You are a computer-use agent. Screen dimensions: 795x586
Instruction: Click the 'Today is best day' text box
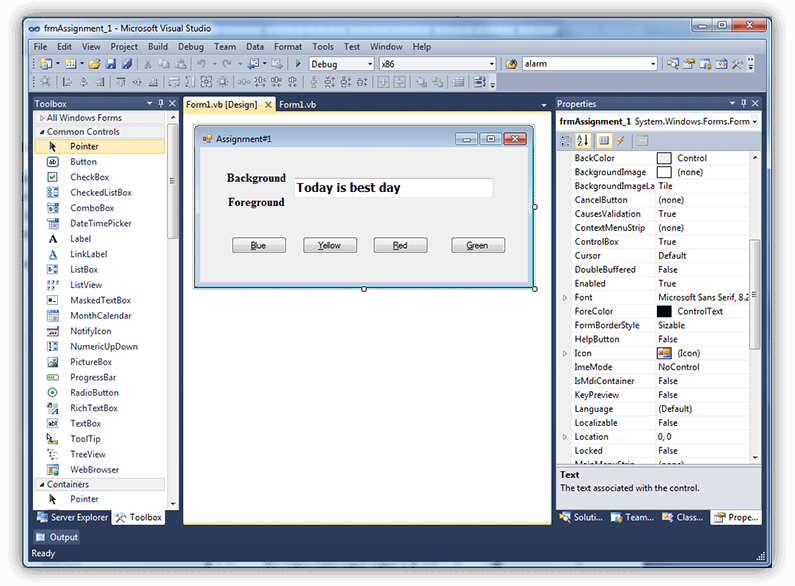(x=393, y=188)
